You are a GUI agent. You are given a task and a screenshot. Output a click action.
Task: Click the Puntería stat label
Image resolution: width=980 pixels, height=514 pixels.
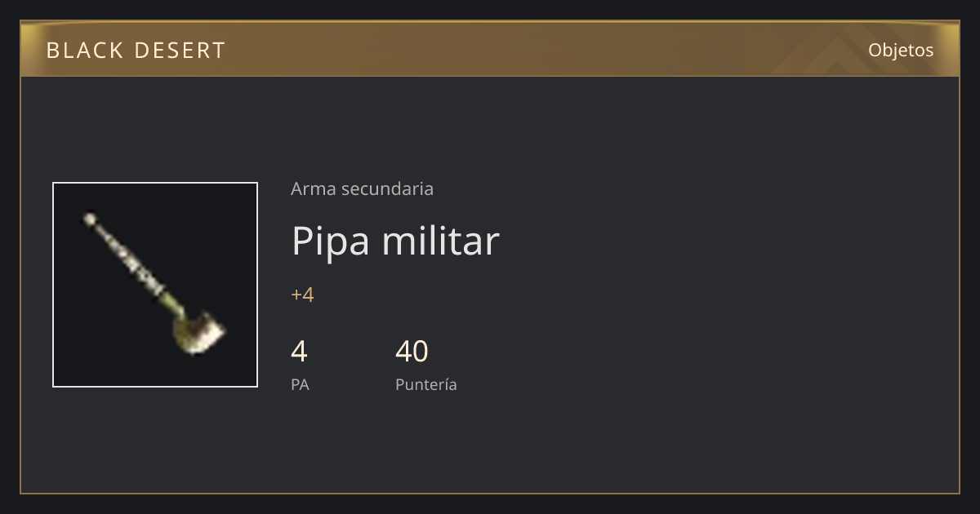coord(426,385)
